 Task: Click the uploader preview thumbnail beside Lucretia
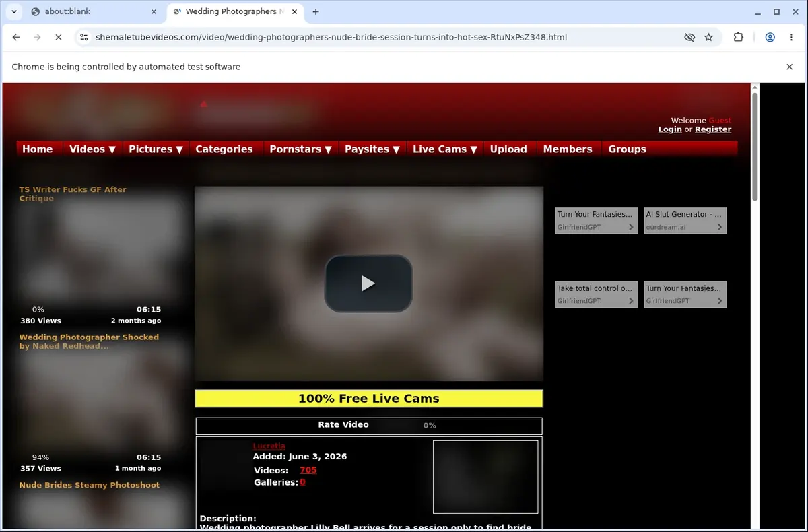[485, 477]
